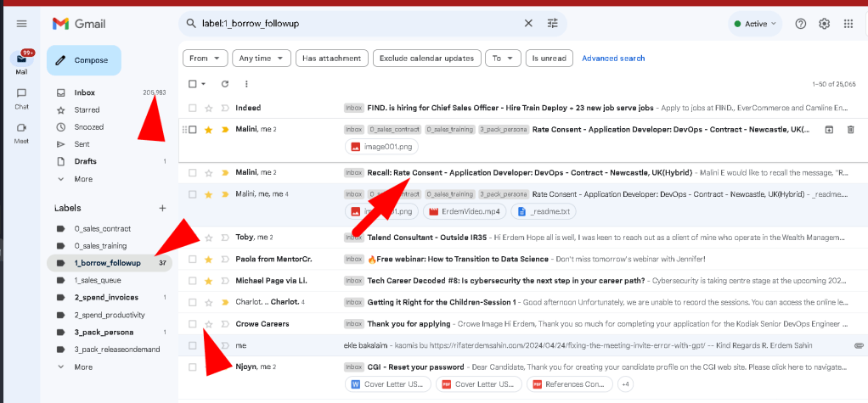Open the Advanced search link

point(613,58)
